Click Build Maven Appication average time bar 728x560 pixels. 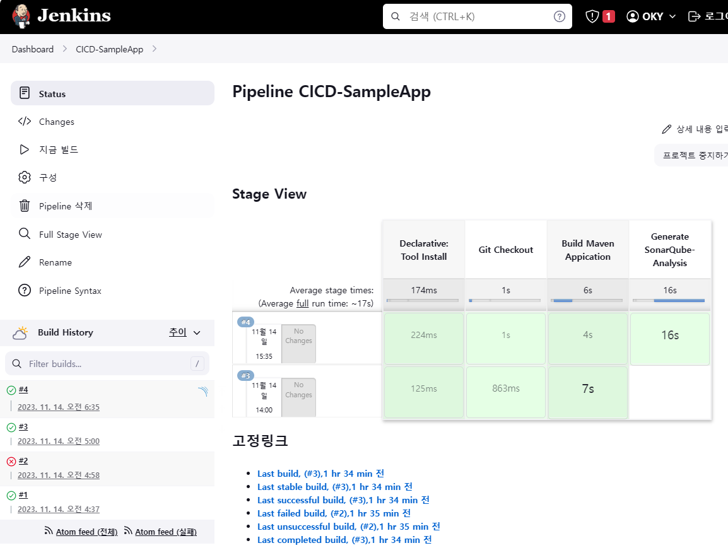click(587, 300)
